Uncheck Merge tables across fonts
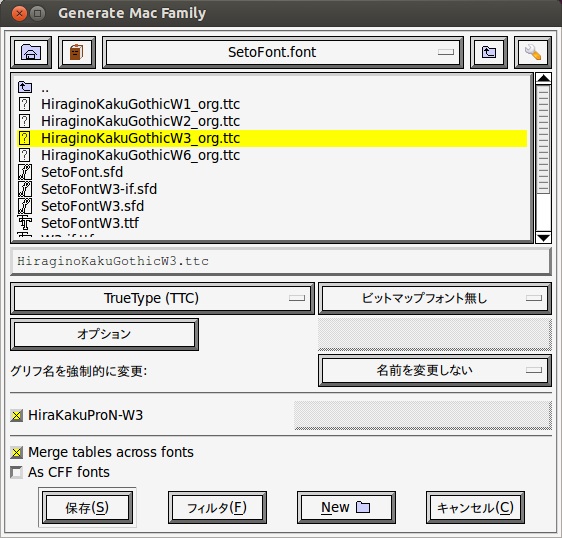 click(x=16, y=453)
